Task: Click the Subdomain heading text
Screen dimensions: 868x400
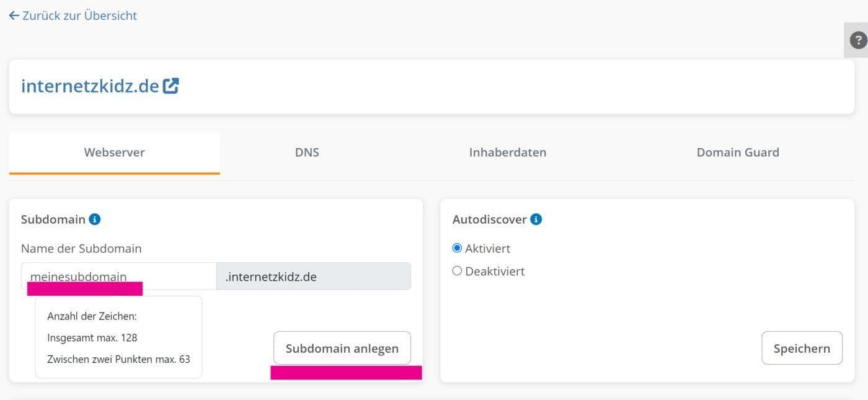Action: 53,220
